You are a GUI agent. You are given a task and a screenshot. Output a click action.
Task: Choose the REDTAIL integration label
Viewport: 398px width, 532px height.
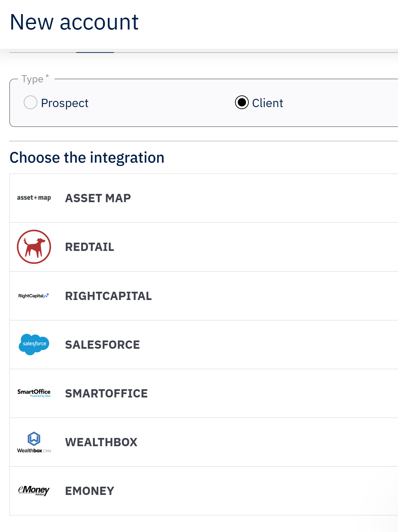[90, 247]
